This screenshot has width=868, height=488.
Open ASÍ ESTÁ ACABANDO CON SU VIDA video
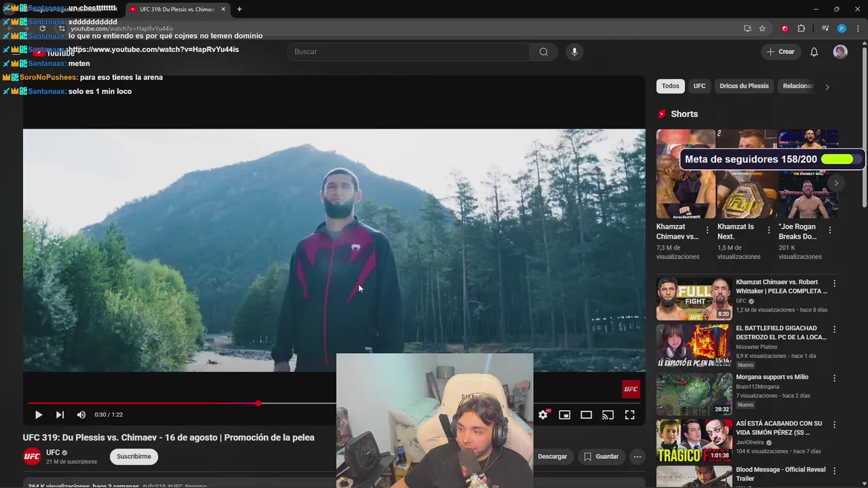[694, 441]
